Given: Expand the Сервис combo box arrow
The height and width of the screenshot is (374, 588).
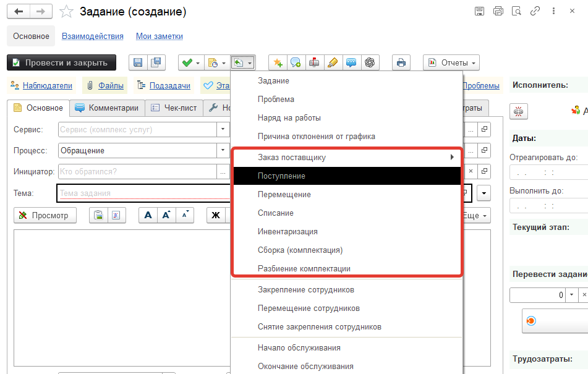Looking at the screenshot, I should pos(223,129).
